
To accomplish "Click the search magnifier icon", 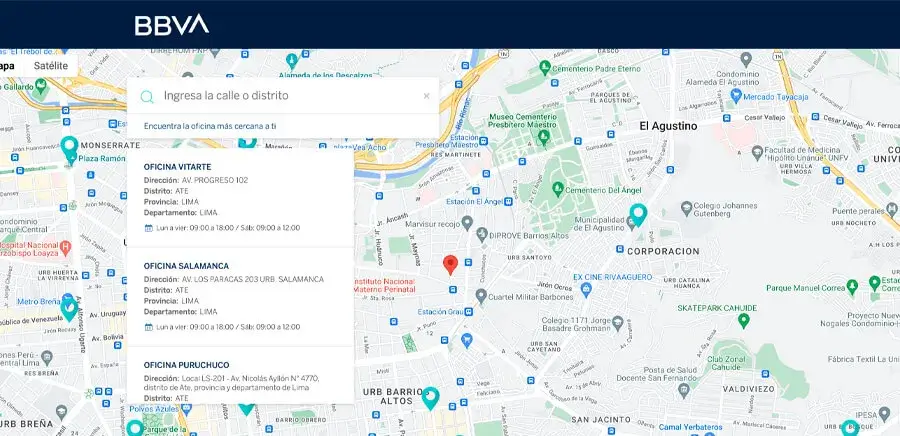I will tap(147, 96).
